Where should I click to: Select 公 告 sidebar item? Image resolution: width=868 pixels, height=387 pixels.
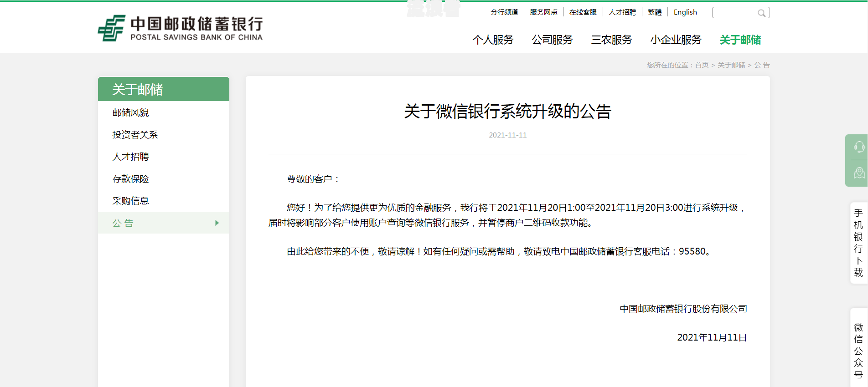[x=164, y=223]
